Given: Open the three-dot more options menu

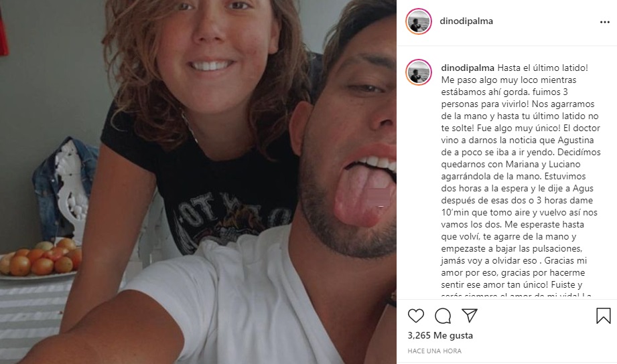Looking at the screenshot, I should [605, 22].
